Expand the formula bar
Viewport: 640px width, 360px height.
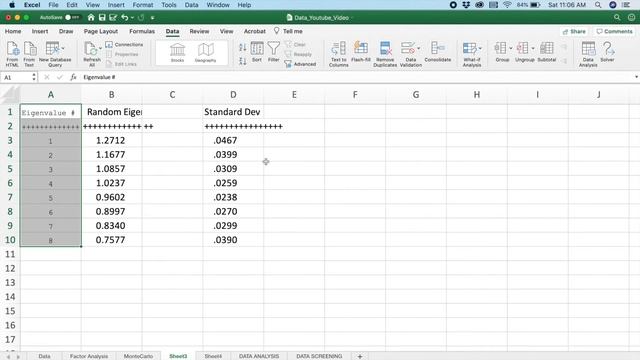(636, 77)
